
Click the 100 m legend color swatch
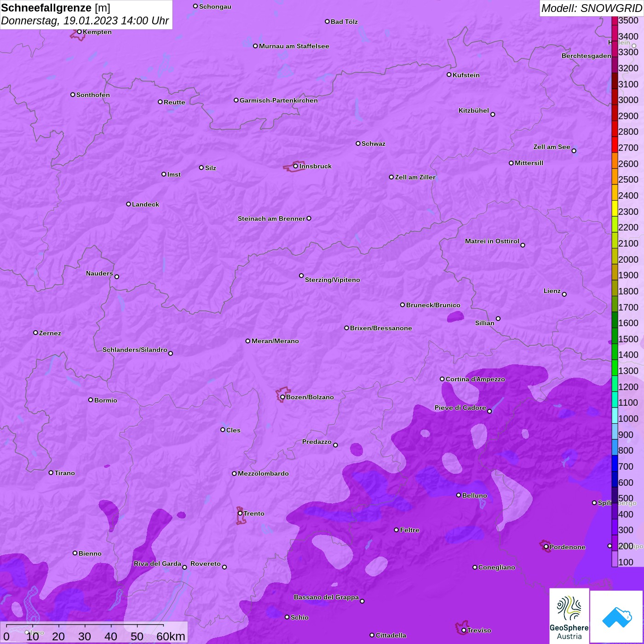point(615,559)
